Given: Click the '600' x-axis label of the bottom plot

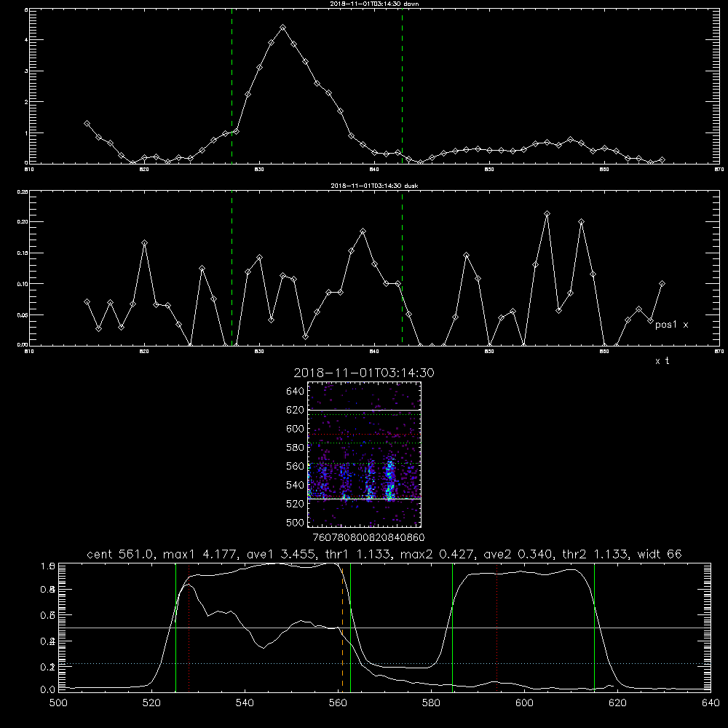Looking at the screenshot, I should tap(525, 703).
